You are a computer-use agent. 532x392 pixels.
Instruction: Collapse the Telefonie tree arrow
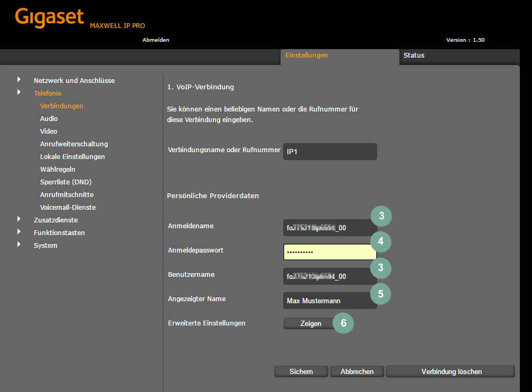coord(19,92)
